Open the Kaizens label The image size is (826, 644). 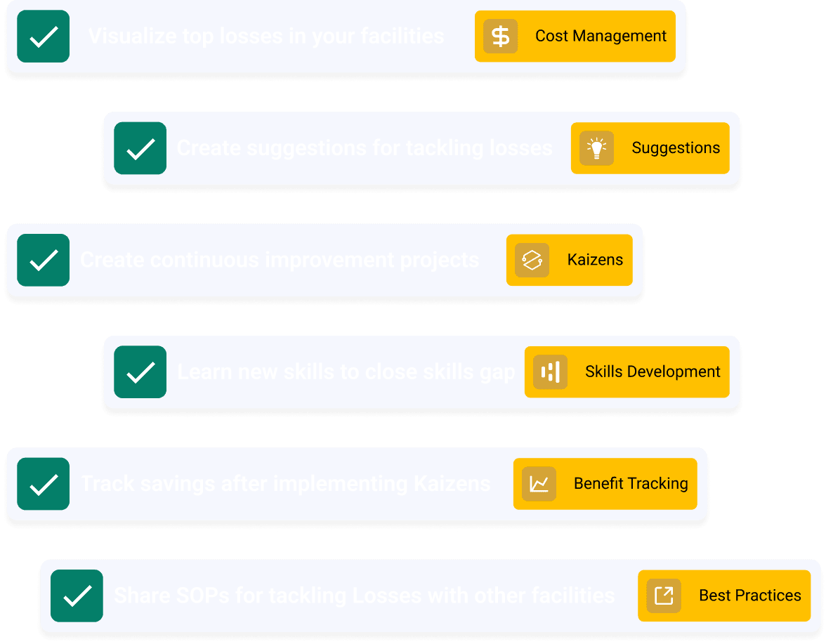point(595,260)
